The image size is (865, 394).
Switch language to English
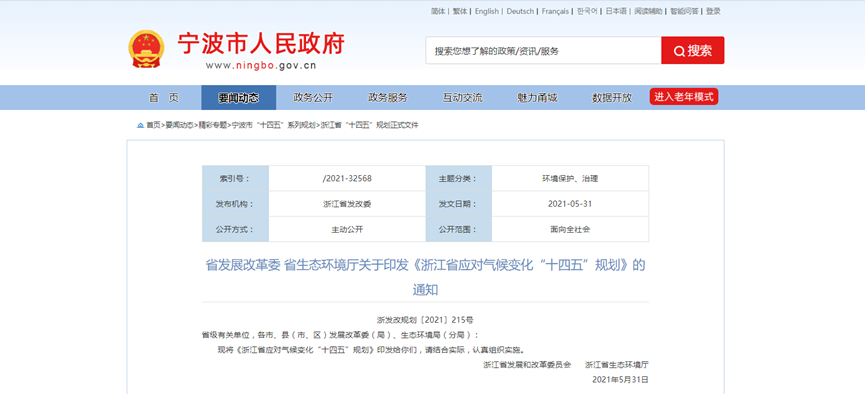[x=487, y=11]
